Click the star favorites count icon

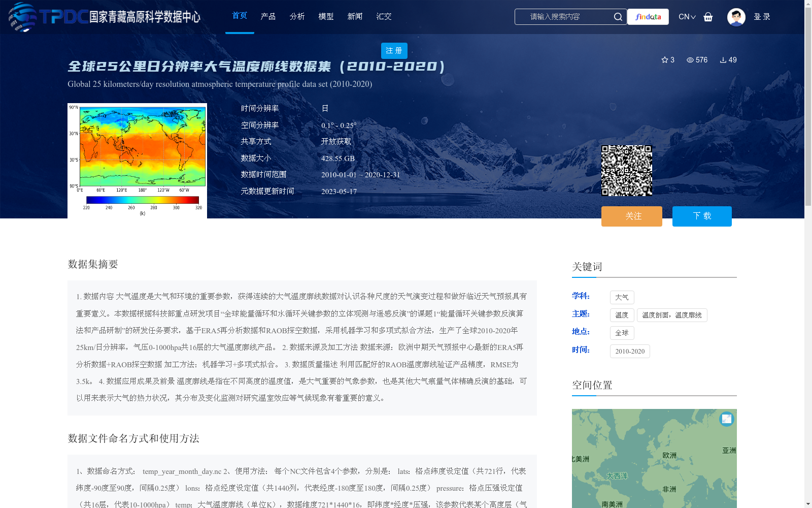coord(665,60)
